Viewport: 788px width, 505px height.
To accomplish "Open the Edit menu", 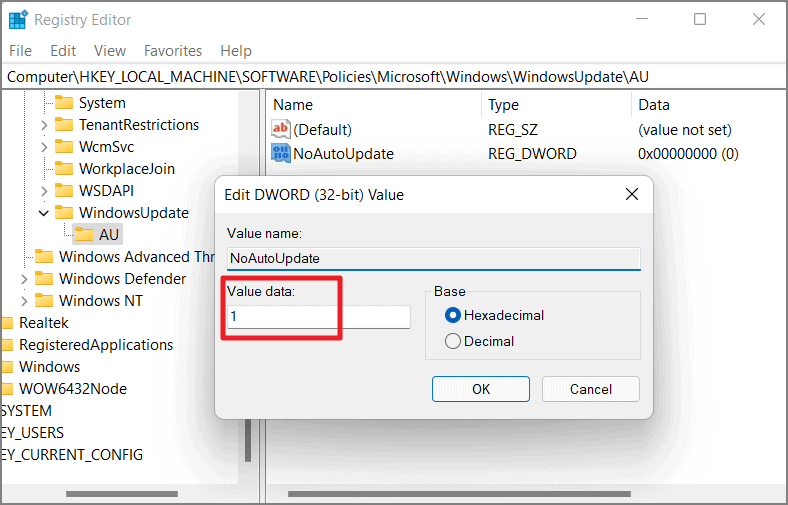I will coord(63,51).
